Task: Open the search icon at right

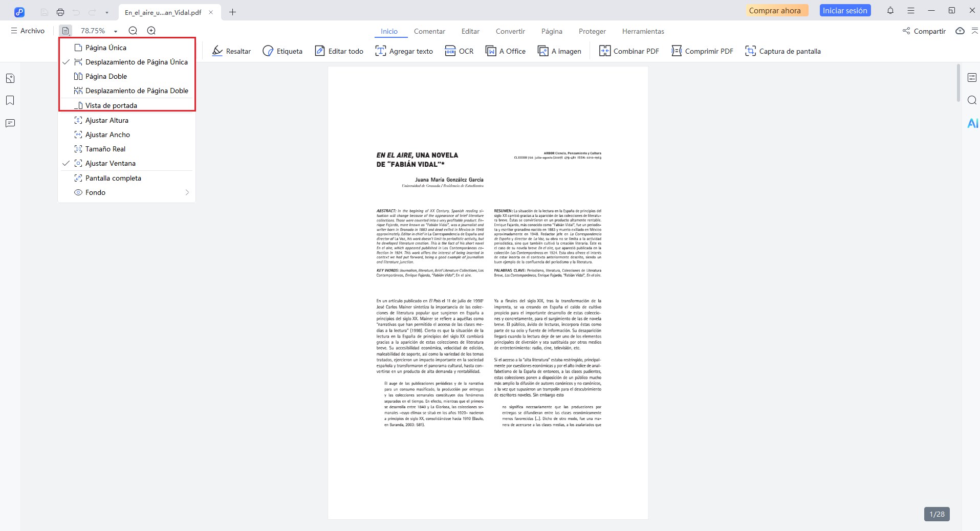Action: 972,100
